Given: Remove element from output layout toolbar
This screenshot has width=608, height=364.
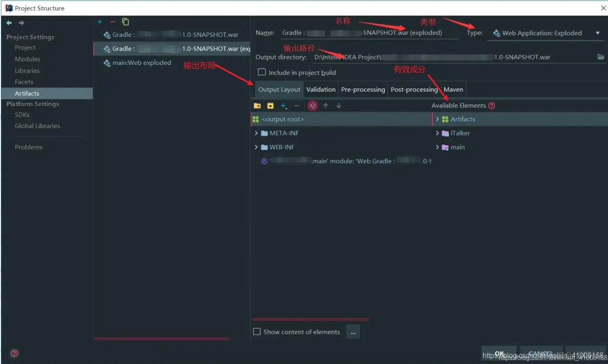Looking at the screenshot, I should tap(296, 106).
